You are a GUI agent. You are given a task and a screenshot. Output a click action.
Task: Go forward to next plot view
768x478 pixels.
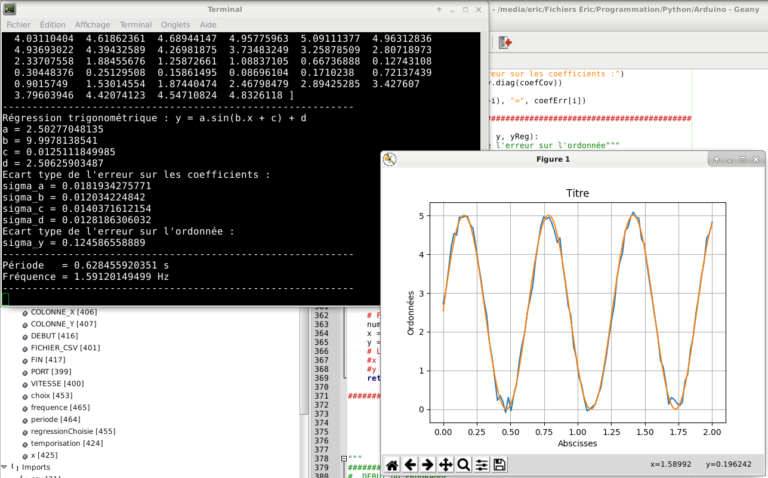(x=428, y=464)
